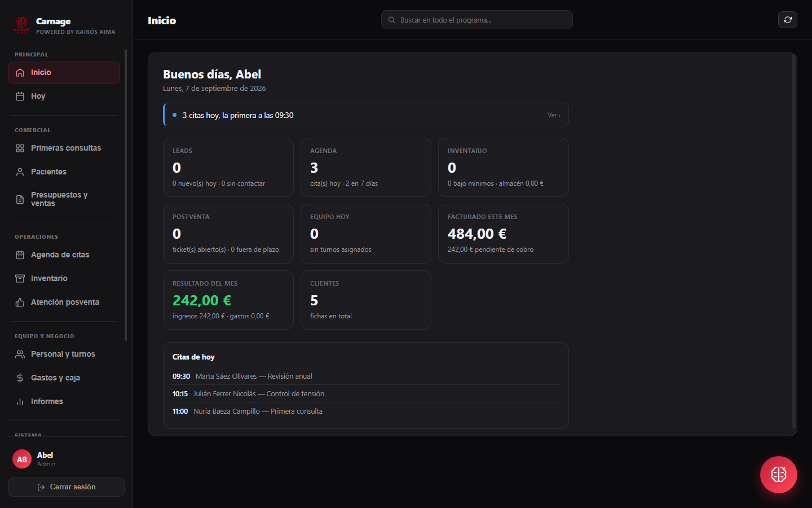
Task: Open the Resultado del mes card
Action: [x=228, y=300]
